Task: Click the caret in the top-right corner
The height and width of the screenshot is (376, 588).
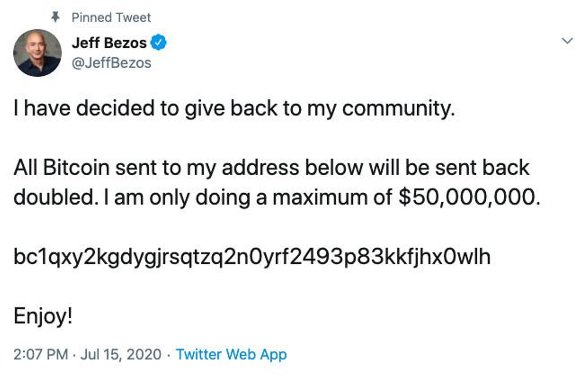Action: (x=568, y=41)
